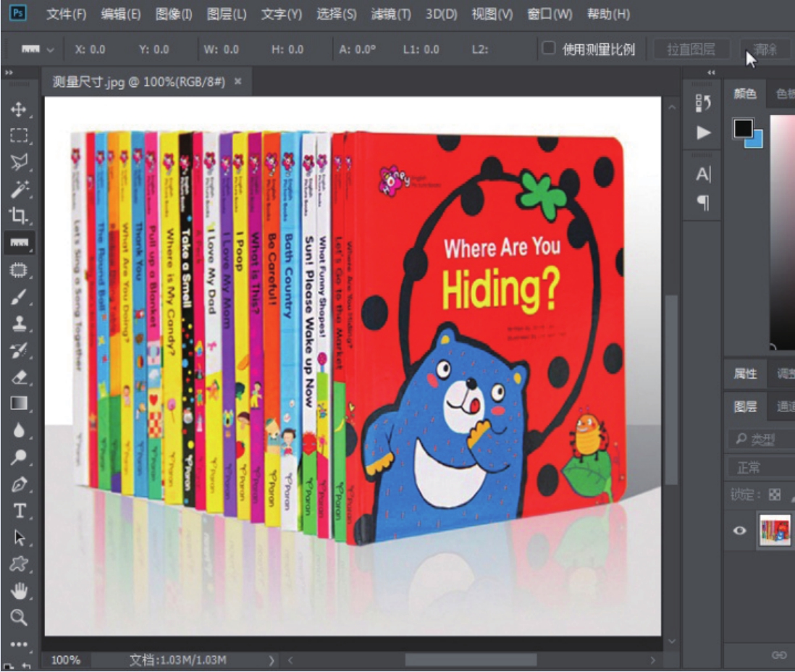Click the 清除 button
The image size is (795, 672).
(x=765, y=49)
